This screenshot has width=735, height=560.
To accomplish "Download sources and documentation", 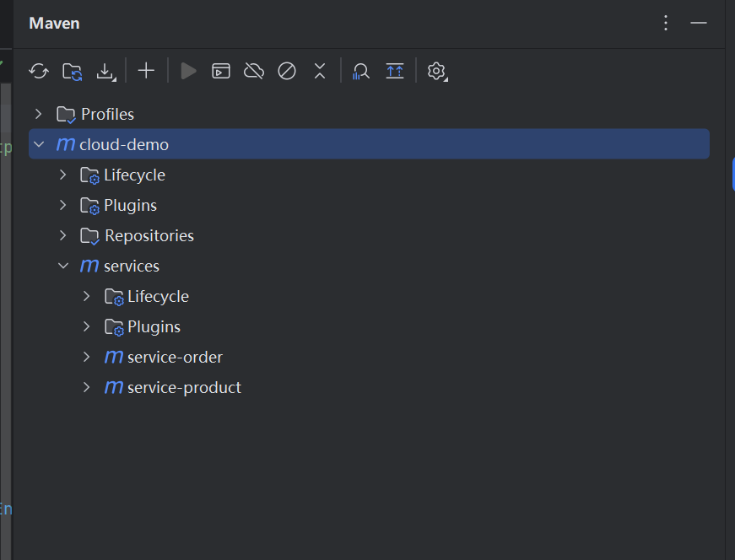I will point(106,72).
